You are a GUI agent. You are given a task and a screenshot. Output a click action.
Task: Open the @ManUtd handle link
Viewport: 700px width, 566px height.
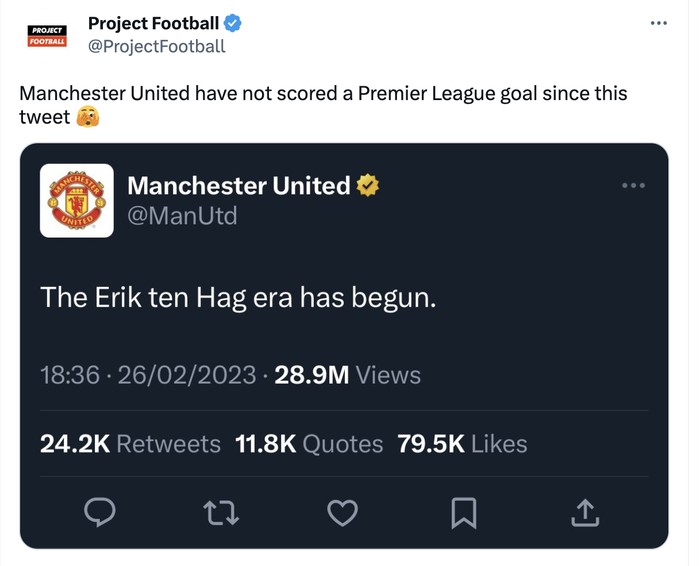182,215
